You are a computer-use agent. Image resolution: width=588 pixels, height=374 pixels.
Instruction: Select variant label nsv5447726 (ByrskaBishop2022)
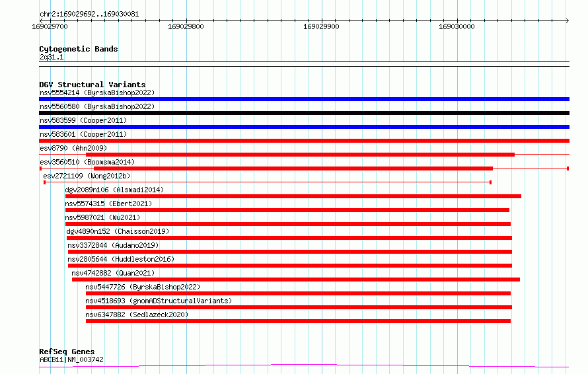click(143, 287)
